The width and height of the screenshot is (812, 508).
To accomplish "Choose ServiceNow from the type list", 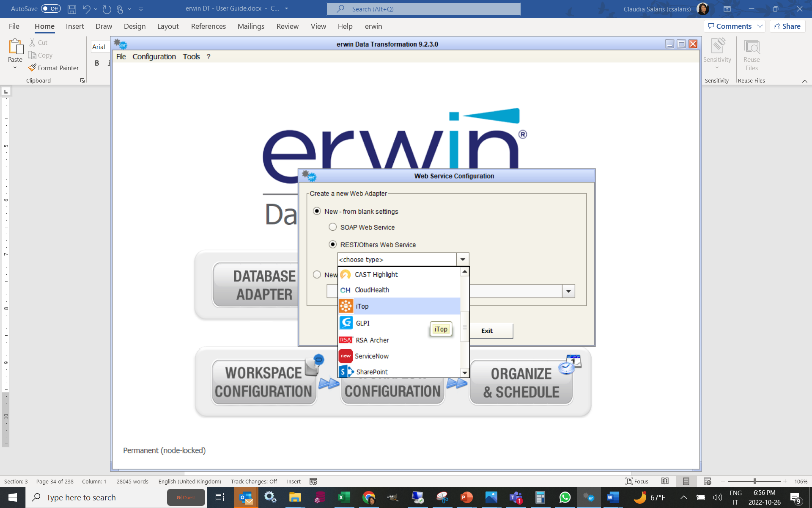I will tap(372, 356).
